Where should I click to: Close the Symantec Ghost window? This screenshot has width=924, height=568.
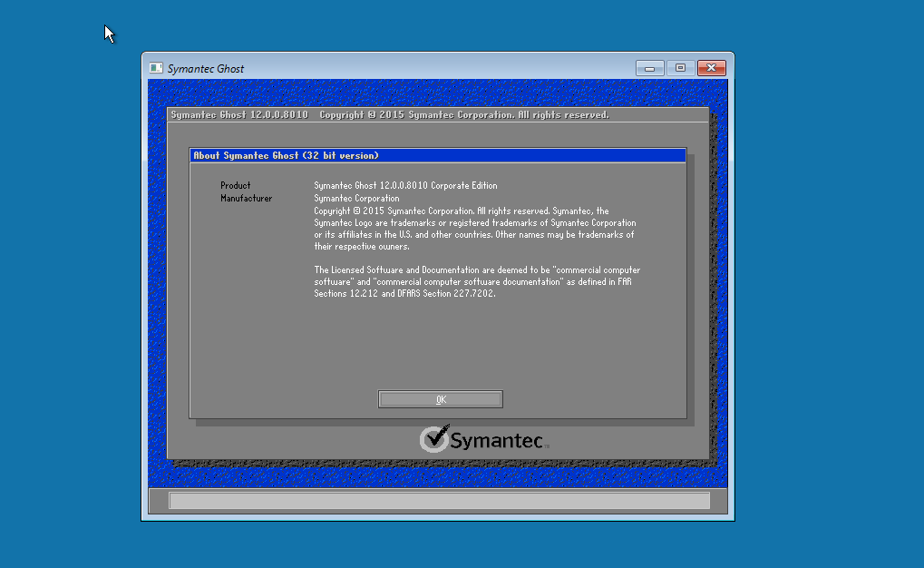coord(711,68)
